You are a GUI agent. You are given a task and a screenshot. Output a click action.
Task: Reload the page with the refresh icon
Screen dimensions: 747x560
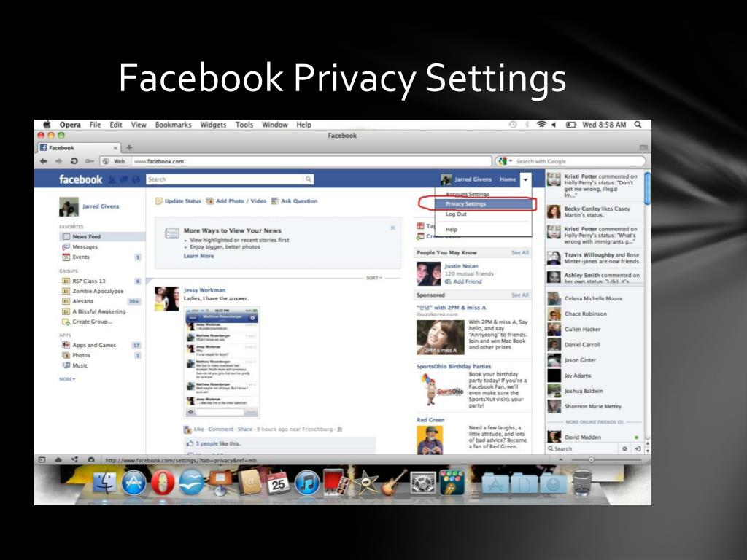pyautogui.click(x=74, y=161)
